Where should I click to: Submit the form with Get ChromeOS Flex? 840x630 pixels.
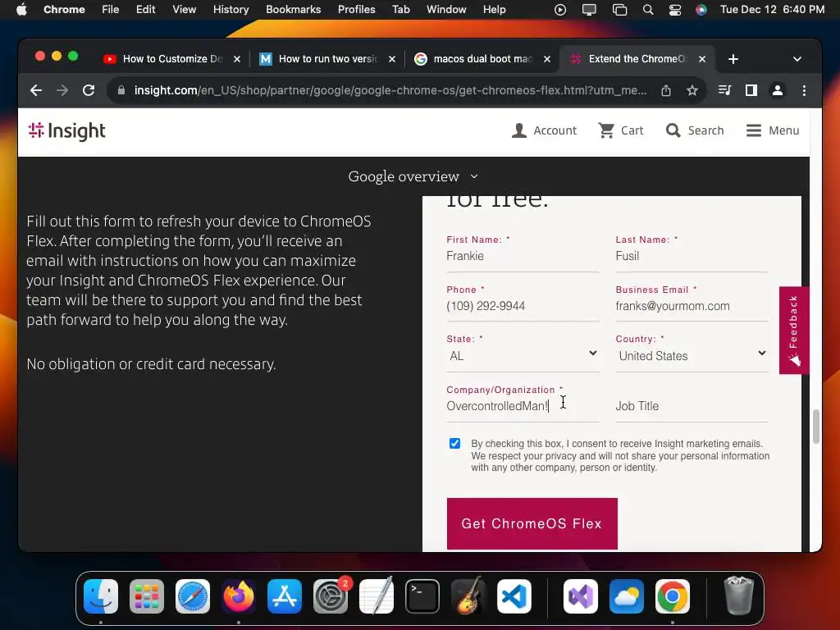[532, 523]
